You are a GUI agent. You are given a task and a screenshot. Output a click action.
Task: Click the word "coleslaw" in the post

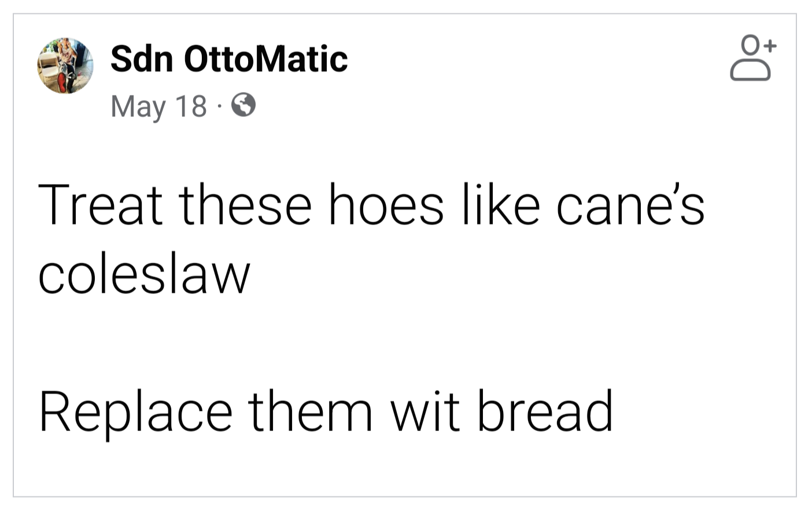coord(144,274)
